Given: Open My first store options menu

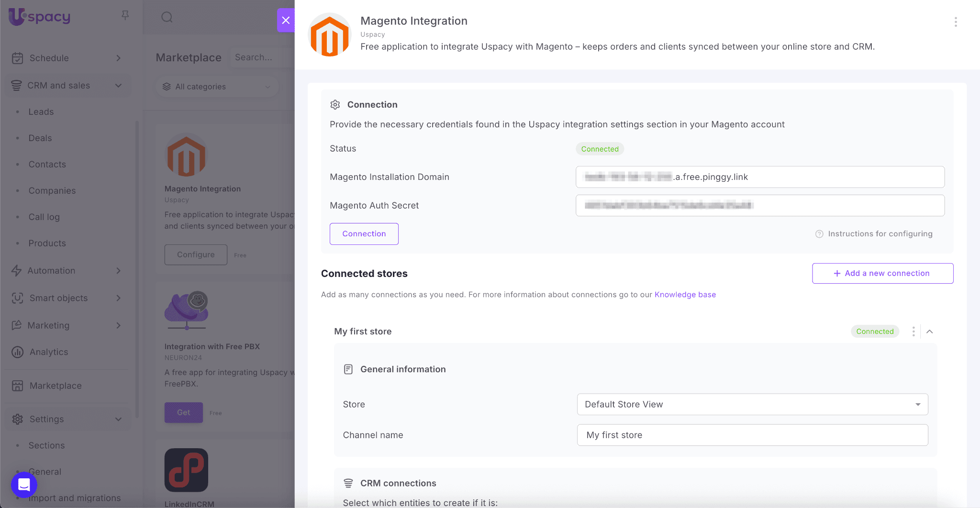Looking at the screenshot, I should (x=913, y=331).
